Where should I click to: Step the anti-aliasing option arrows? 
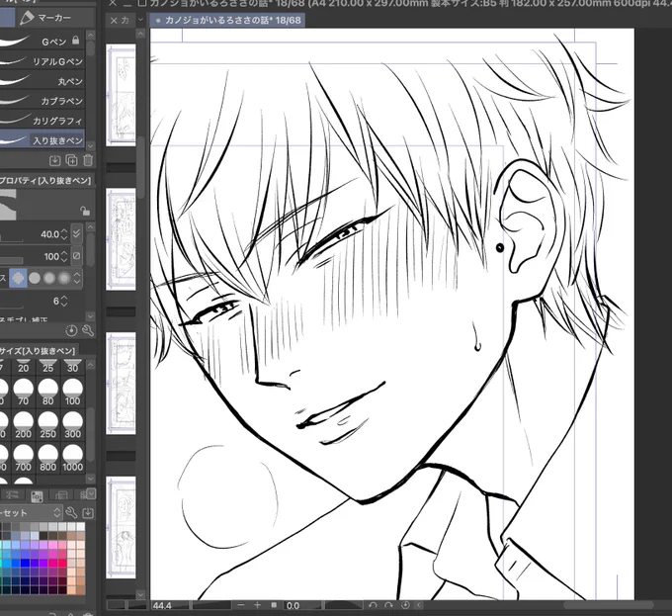[77, 278]
